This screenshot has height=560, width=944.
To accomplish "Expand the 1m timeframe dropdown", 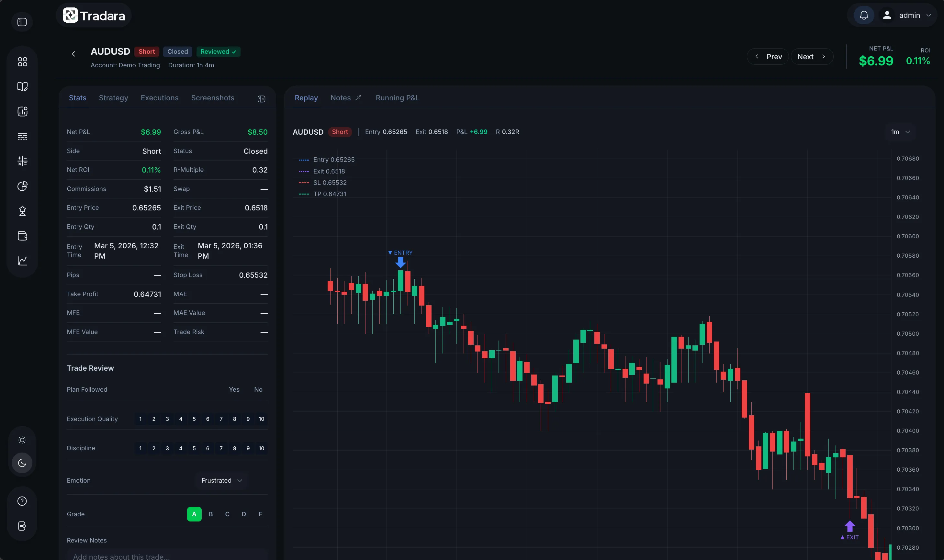I will (x=900, y=132).
